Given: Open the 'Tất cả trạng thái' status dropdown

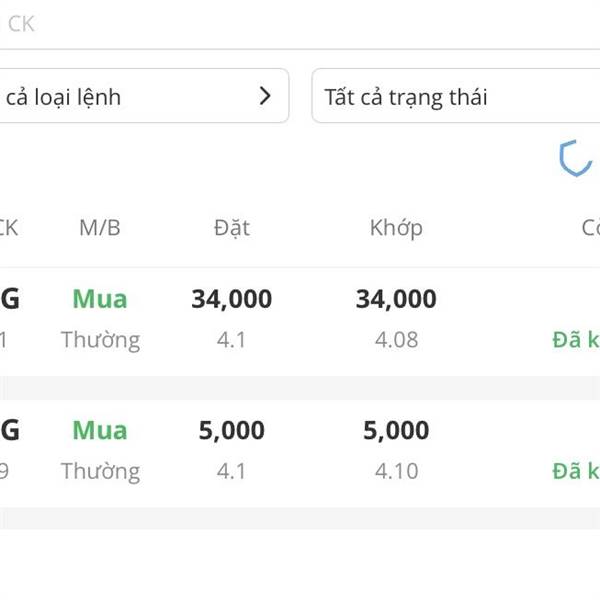Looking at the screenshot, I should (x=456, y=96).
